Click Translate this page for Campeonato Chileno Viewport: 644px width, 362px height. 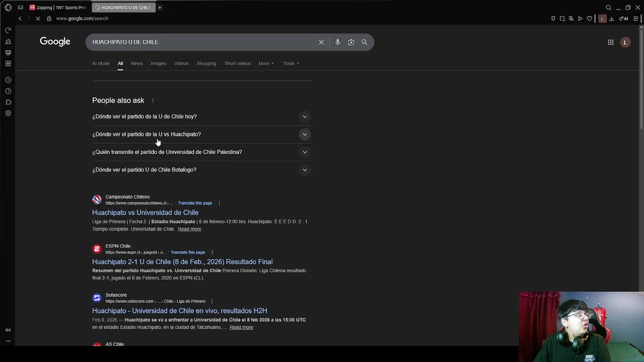195,203
